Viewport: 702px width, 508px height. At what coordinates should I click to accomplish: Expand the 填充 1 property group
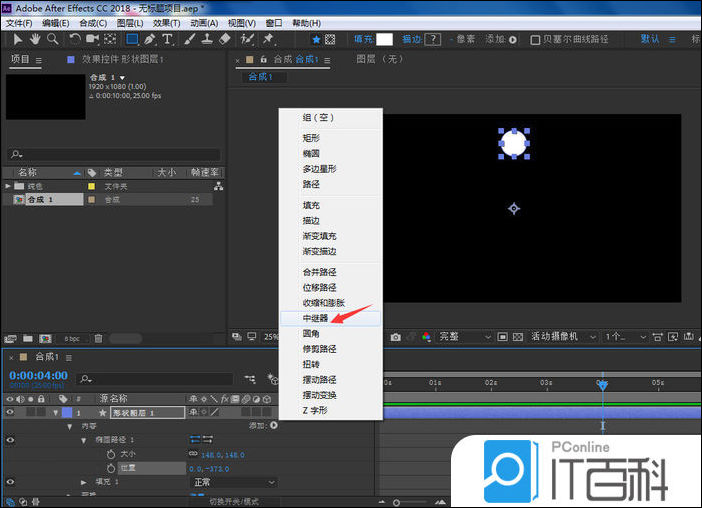pyautogui.click(x=84, y=482)
